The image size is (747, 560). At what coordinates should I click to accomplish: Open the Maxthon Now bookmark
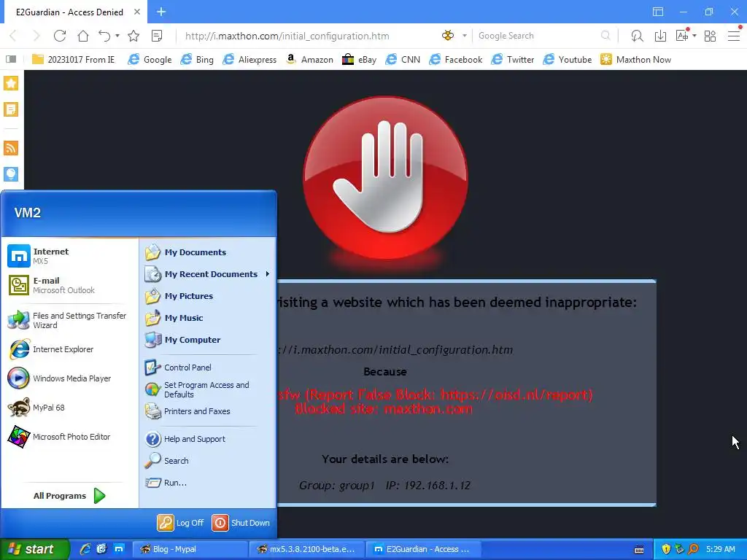pos(635,60)
